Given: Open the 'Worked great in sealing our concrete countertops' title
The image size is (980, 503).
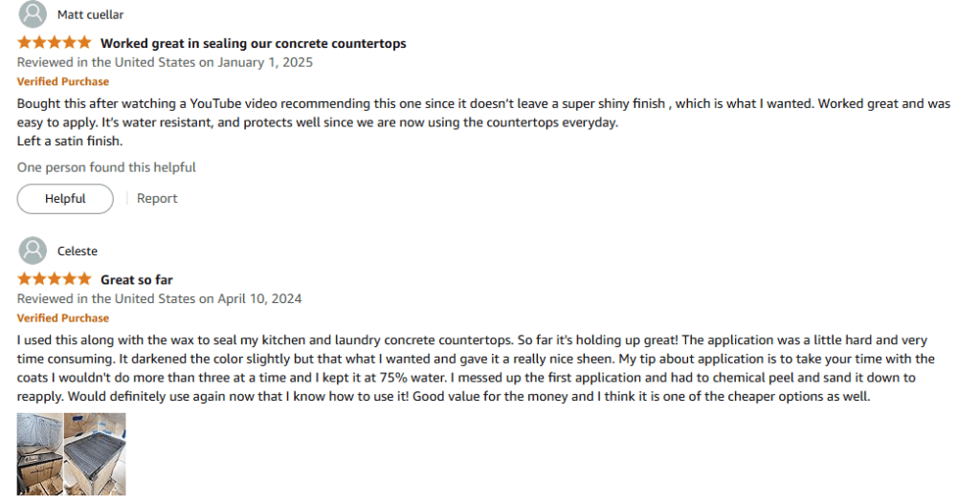Looking at the screenshot, I should click(253, 43).
